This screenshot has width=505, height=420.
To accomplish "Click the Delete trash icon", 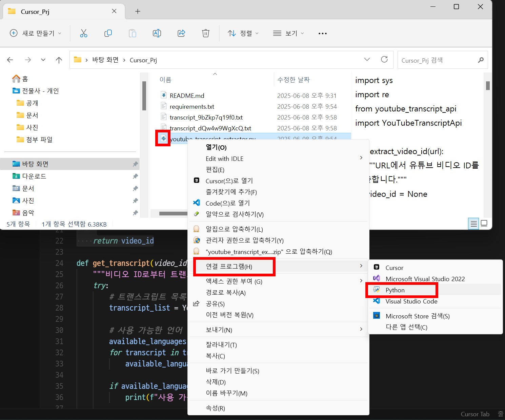I will pyautogui.click(x=206, y=33).
